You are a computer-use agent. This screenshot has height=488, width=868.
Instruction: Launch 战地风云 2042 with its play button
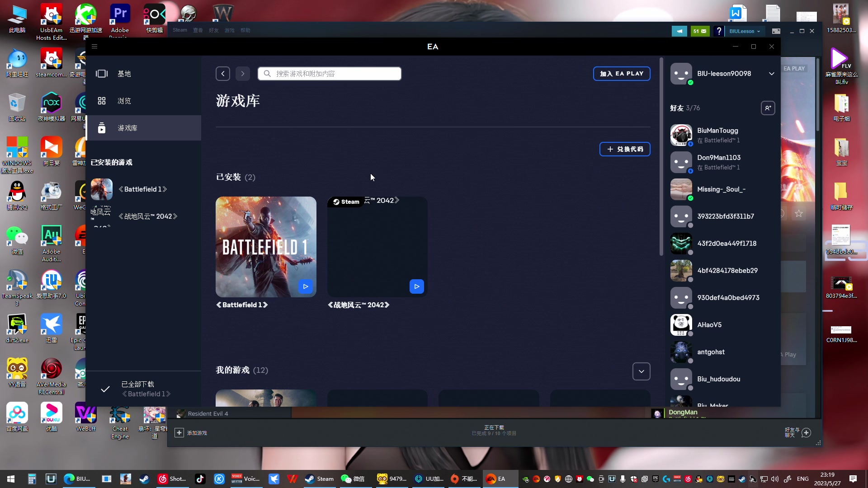[417, 286]
